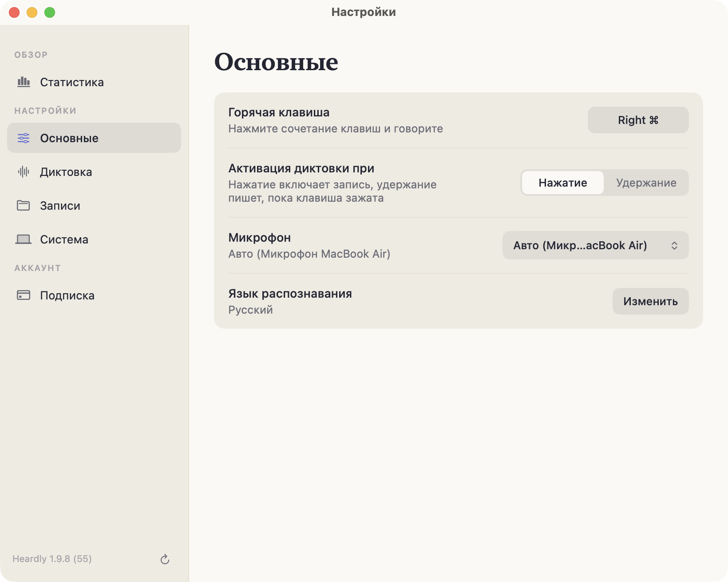Switch to the Система page

[x=94, y=239]
